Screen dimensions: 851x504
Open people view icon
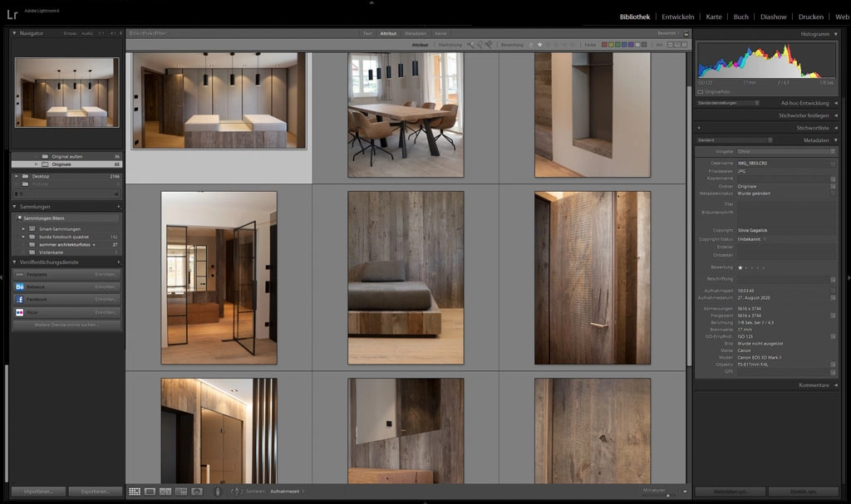click(x=197, y=492)
